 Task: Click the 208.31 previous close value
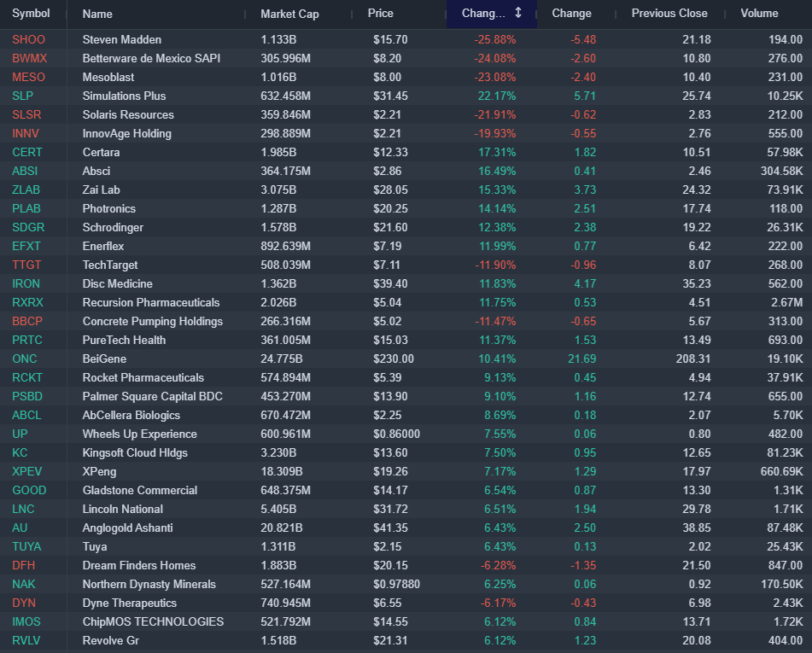pos(693,359)
